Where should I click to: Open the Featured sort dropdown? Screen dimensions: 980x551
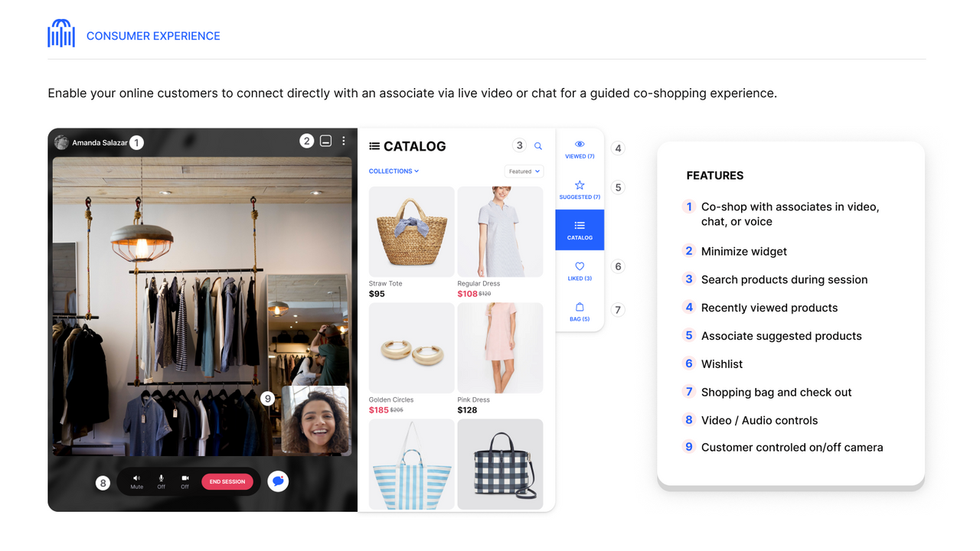pyautogui.click(x=524, y=171)
